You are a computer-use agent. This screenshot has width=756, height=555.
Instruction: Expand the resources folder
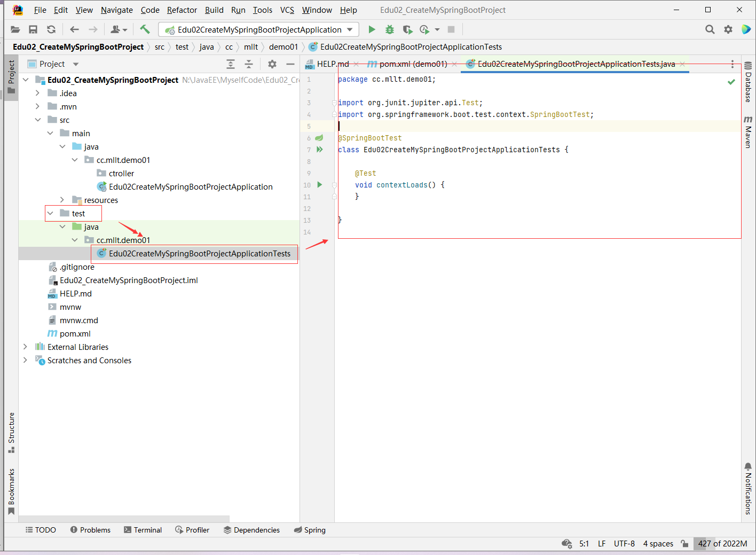click(62, 200)
